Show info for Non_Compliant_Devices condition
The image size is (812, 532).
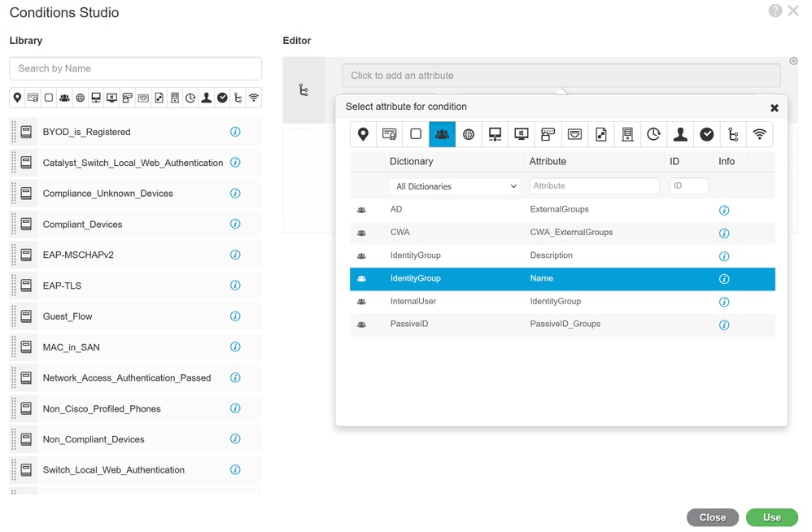pos(235,438)
